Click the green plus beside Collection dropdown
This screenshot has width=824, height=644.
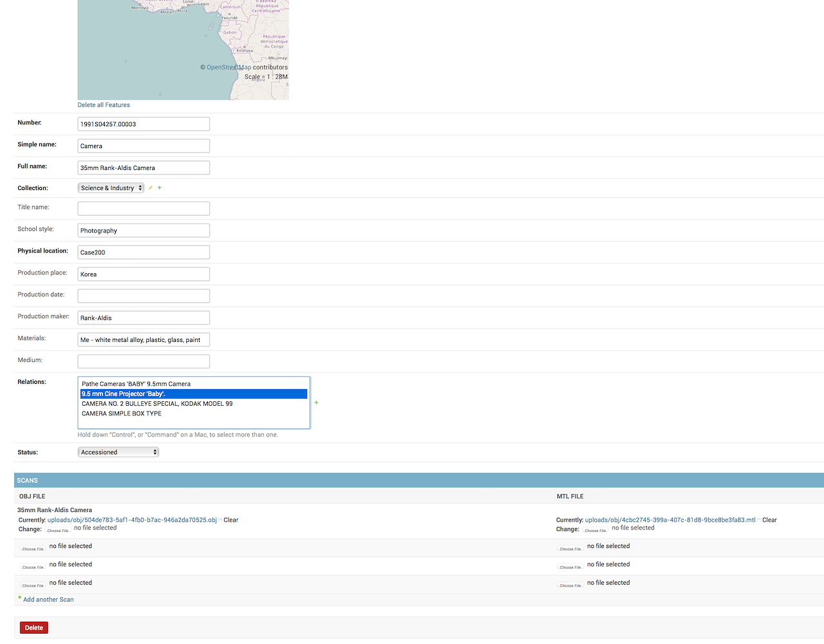(160, 188)
